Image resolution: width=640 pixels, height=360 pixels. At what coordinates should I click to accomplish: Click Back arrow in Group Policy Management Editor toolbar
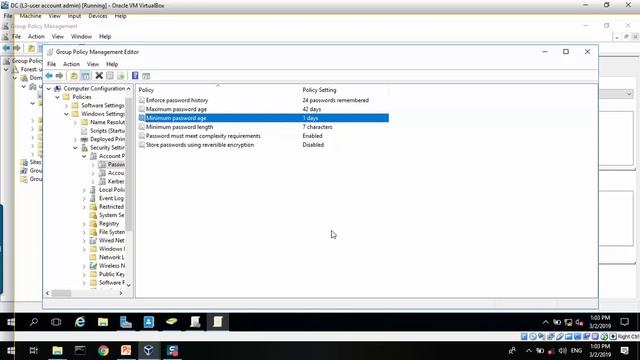coord(49,76)
